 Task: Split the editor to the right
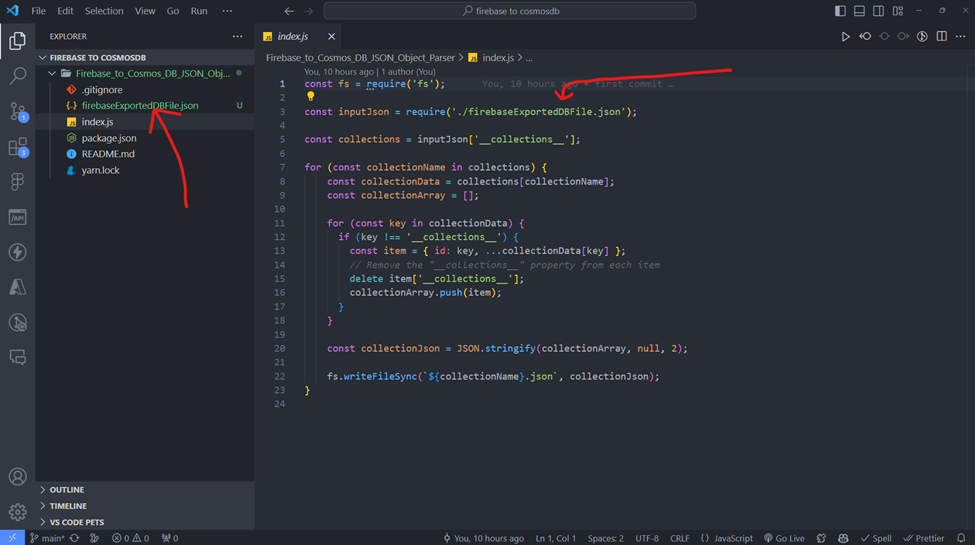(x=942, y=37)
